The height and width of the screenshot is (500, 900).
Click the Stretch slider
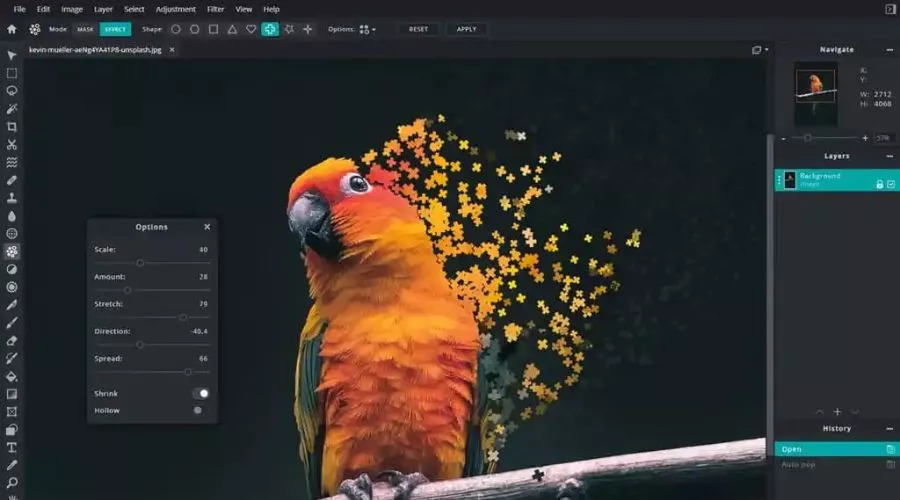click(152, 317)
